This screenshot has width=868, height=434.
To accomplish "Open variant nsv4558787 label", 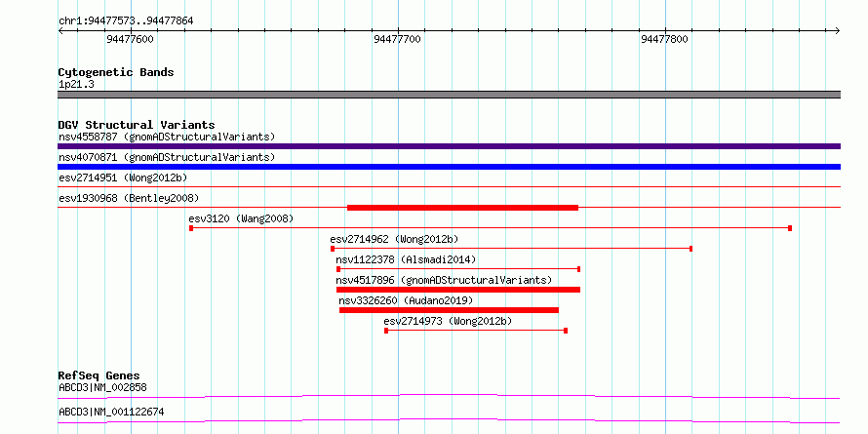I will coord(167,137).
